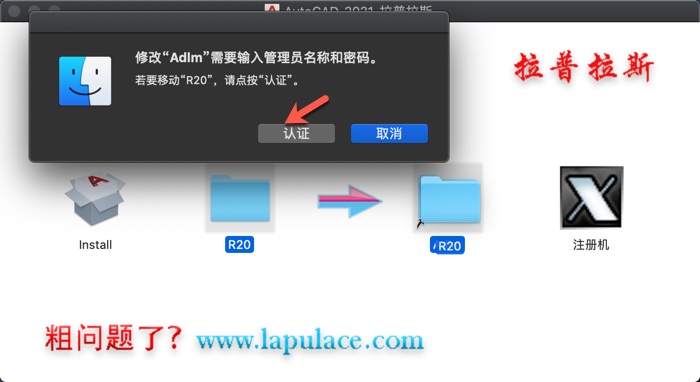Click the 取消 cancel button
Image resolution: width=700 pixels, height=382 pixels.
389,133
